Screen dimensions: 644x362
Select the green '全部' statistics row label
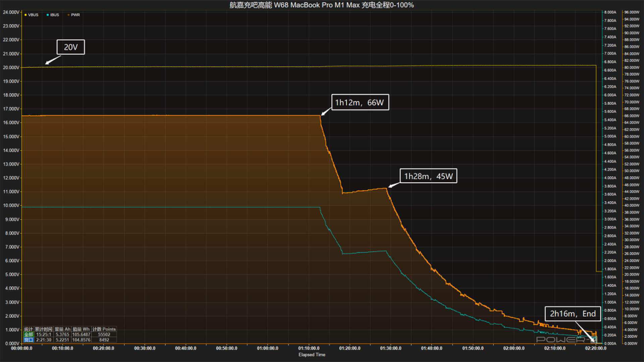tap(29, 335)
